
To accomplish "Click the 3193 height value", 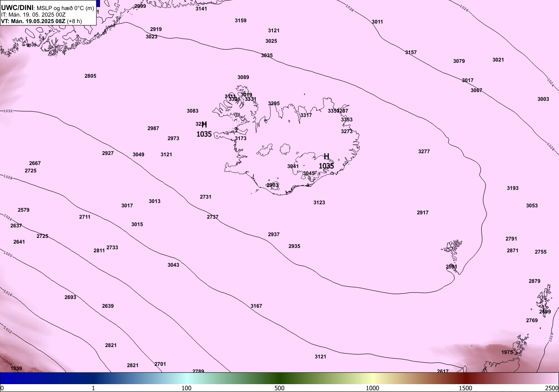I will point(513,188).
